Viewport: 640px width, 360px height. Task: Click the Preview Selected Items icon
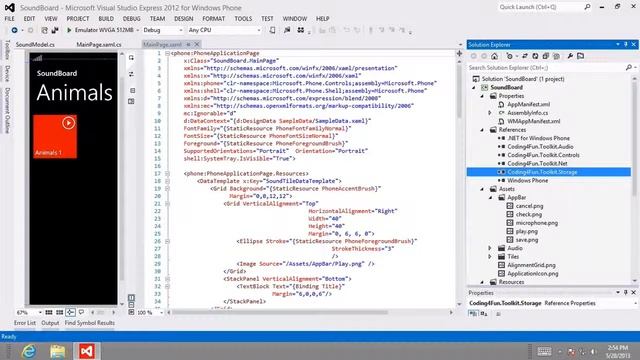580,56
